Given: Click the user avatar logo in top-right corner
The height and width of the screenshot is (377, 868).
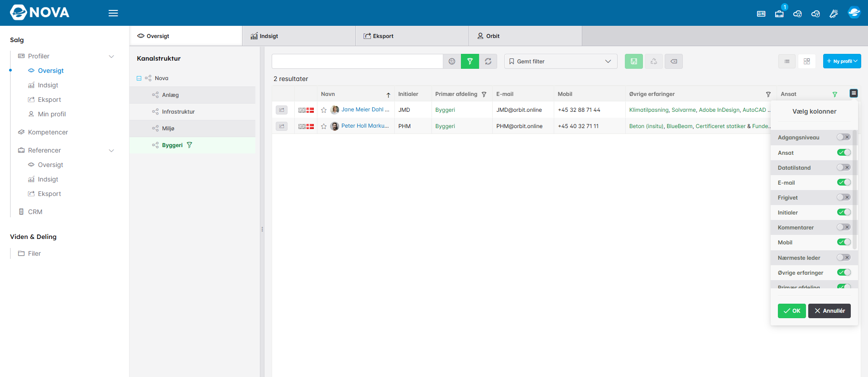Looking at the screenshot, I should 854,13.
